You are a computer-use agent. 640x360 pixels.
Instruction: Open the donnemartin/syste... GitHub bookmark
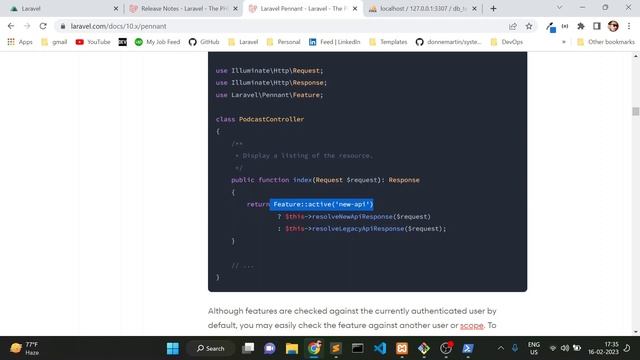[449, 42]
